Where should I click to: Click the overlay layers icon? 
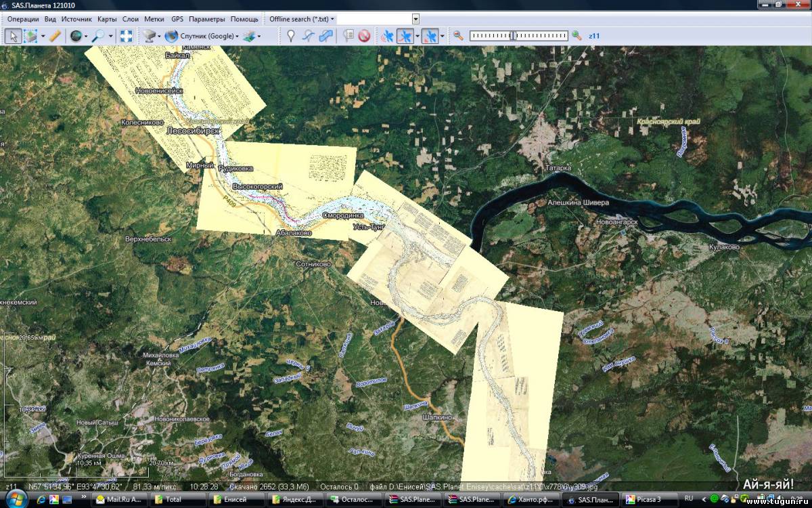point(250,36)
